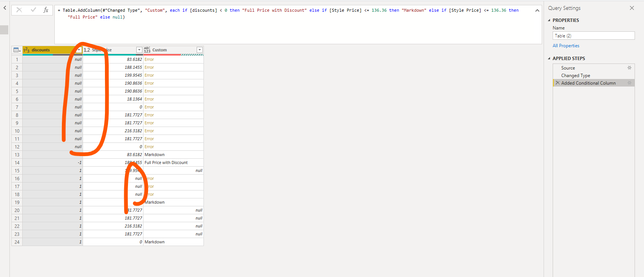Change Custom column ABC123 type icon
The width and height of the screenshot is (644, 277).
[x=147, y=50]
